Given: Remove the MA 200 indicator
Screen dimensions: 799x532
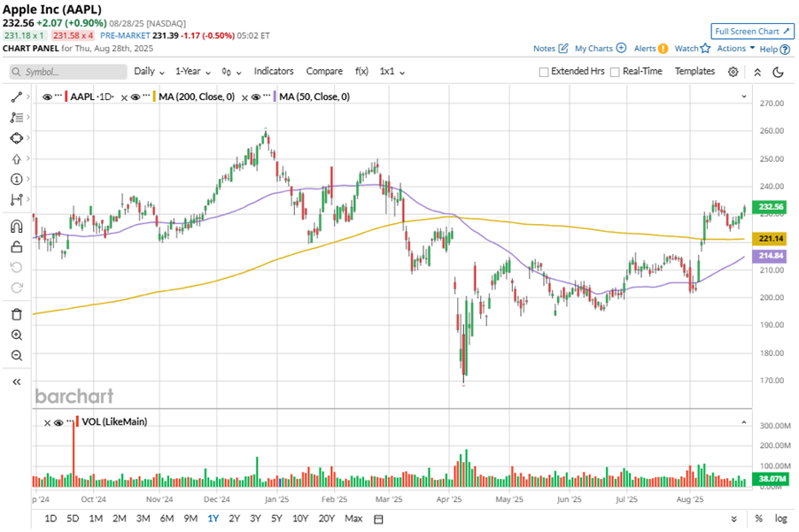Looking at the screenshot, I should (x=124, y=97).
